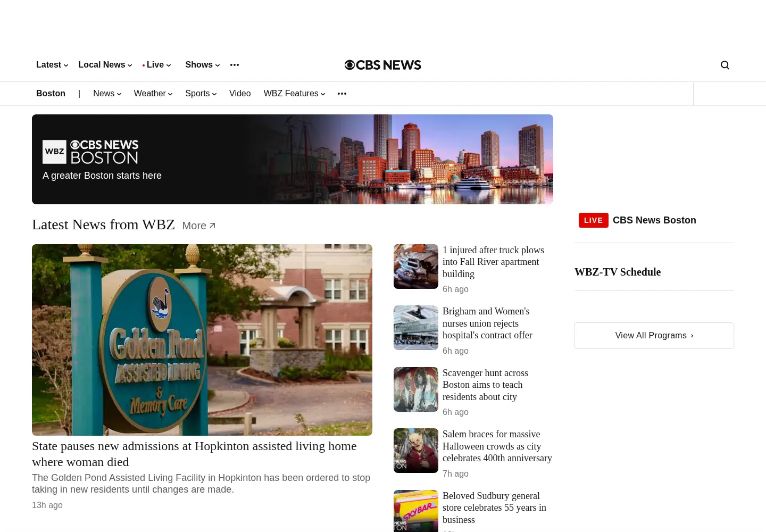The height and width of the screenshot is (532, 766).
Task: Go to the Video section
Action: click(240, 94)
